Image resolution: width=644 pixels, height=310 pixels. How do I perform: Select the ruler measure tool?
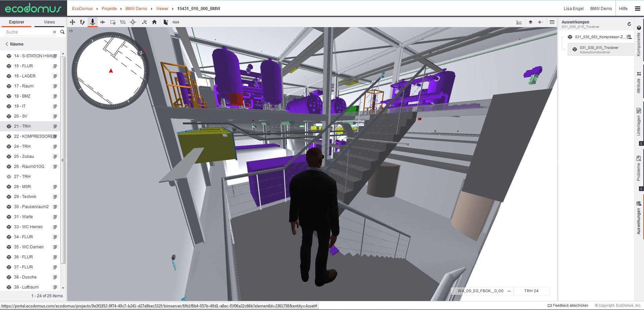(x=176, y=22)
